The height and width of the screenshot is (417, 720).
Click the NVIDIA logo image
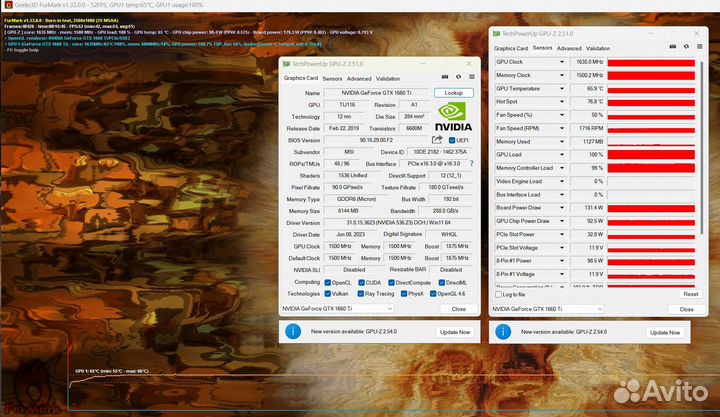click(x=453, y=117)
